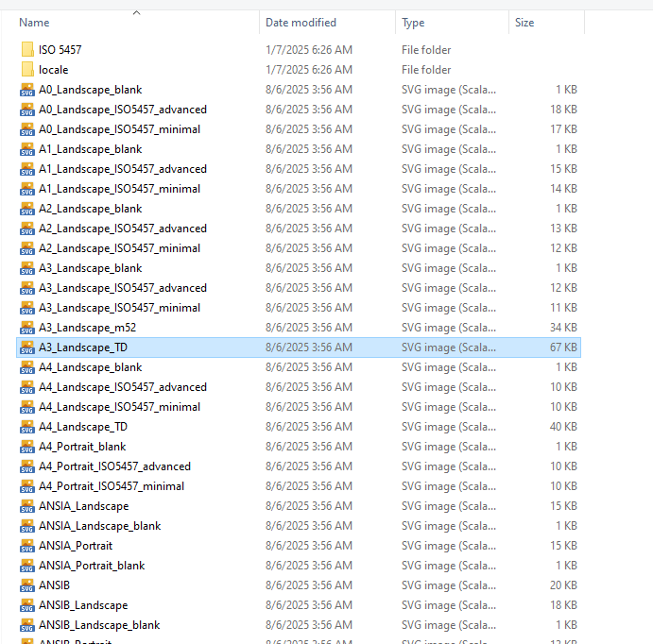Open the locale folder icon

point(27,70)
